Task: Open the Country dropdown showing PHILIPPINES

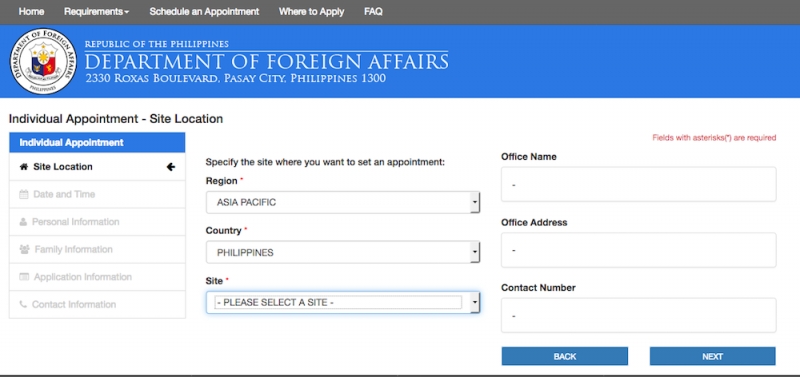Action: coord(343,252)
